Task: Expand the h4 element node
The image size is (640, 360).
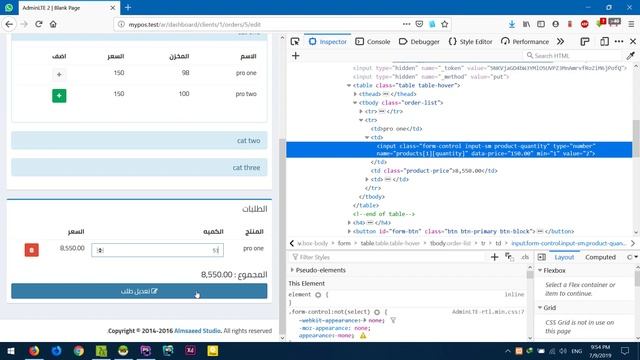Action: point(349,223)
